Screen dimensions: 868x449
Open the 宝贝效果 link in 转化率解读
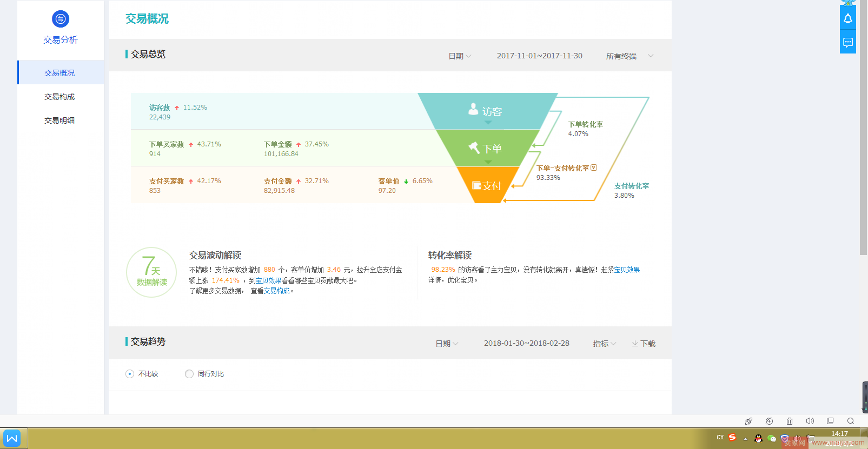[x=627, y=270]
